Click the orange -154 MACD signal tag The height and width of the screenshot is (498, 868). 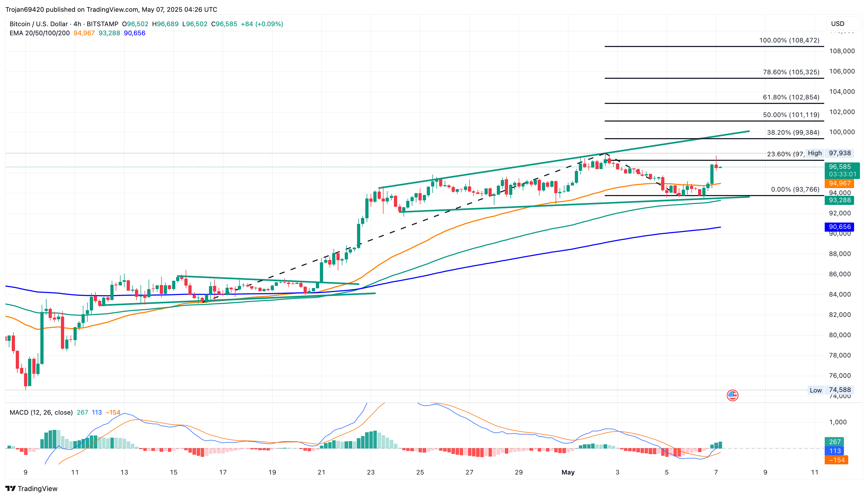click(x=836, y=460)
